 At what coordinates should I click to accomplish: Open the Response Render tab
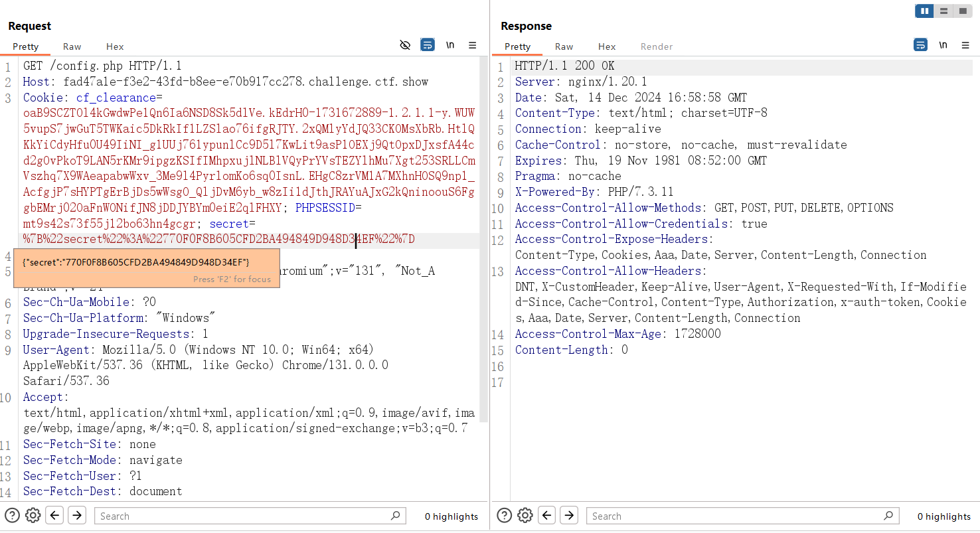tap(656, 46)
